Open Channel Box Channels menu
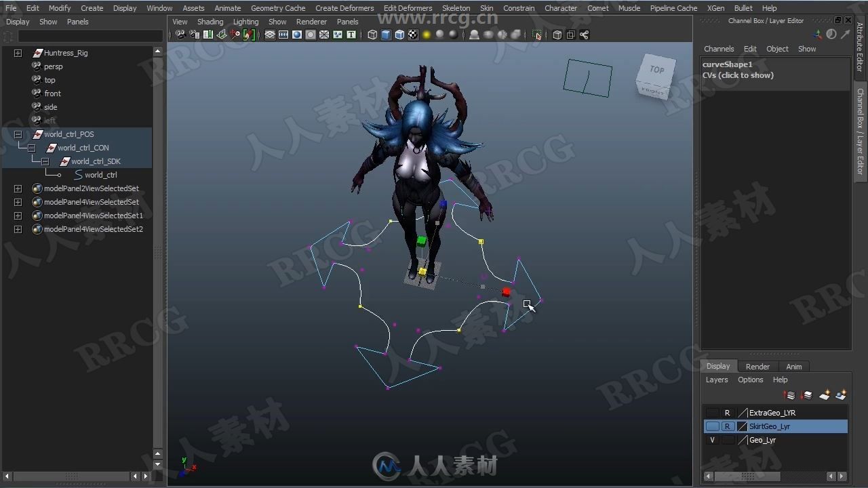 tap(719, 49)
